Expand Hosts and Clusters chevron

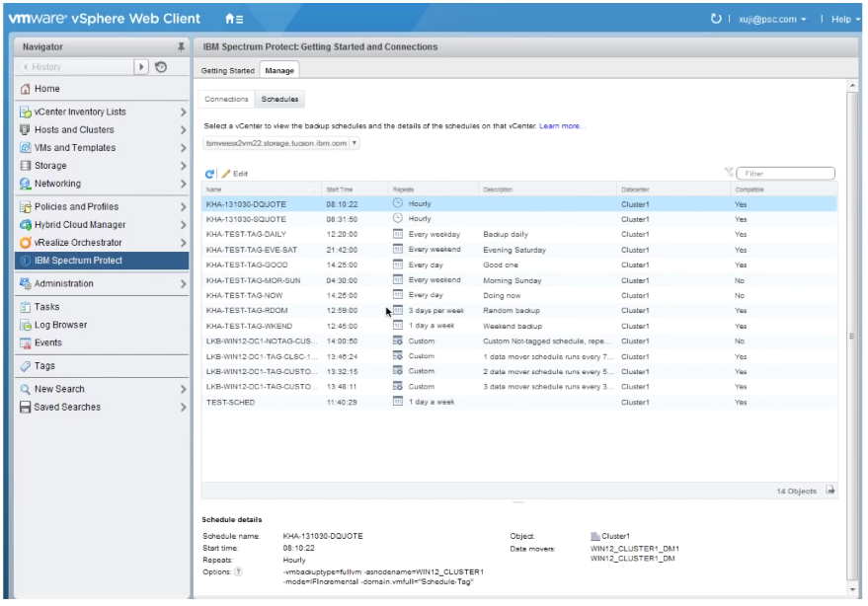point(183,129)
